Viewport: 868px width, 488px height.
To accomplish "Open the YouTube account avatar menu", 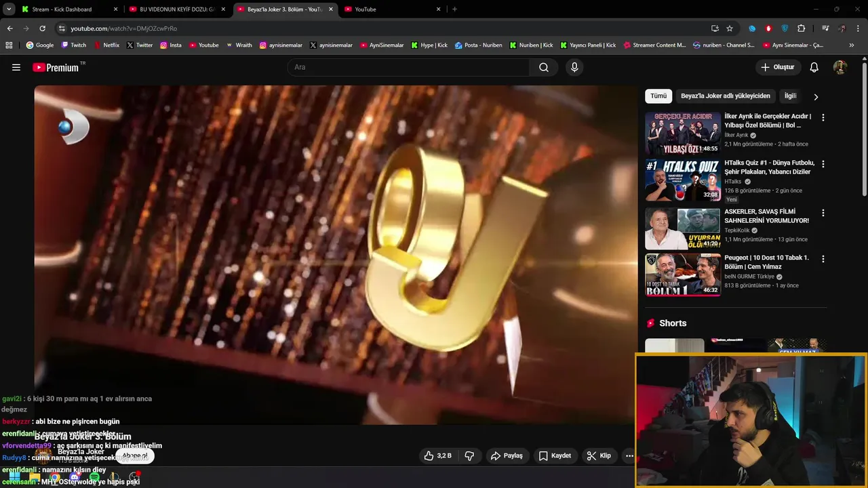I will 840,67.
